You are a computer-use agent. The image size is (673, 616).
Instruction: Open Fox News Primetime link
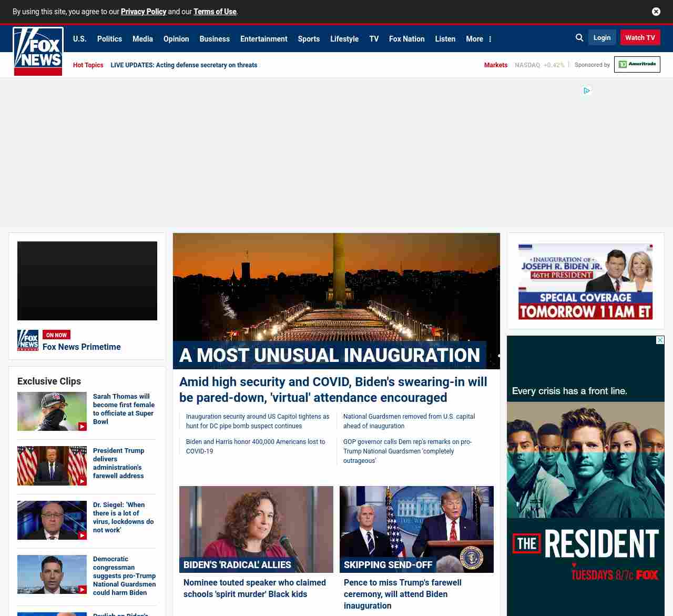(x=81, y=347)
